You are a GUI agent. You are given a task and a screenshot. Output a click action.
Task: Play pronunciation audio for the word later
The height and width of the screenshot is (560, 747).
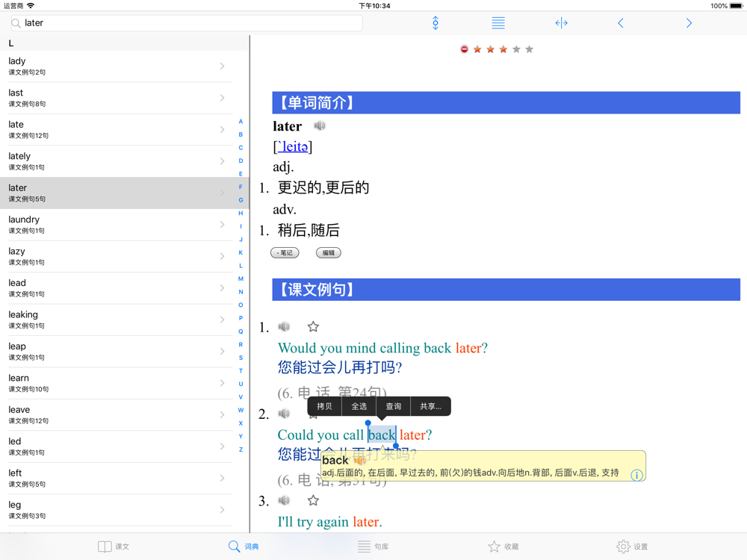pyautogui.click(x=320, y=125)
